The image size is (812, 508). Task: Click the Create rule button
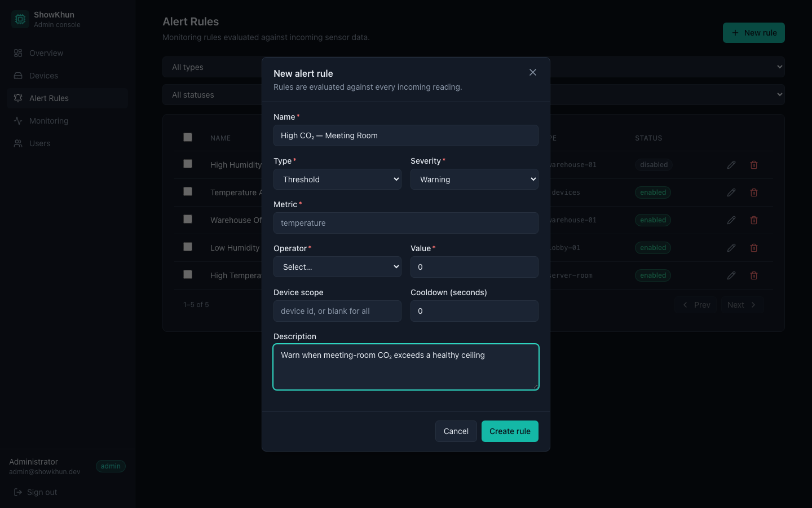click(510, 431)
